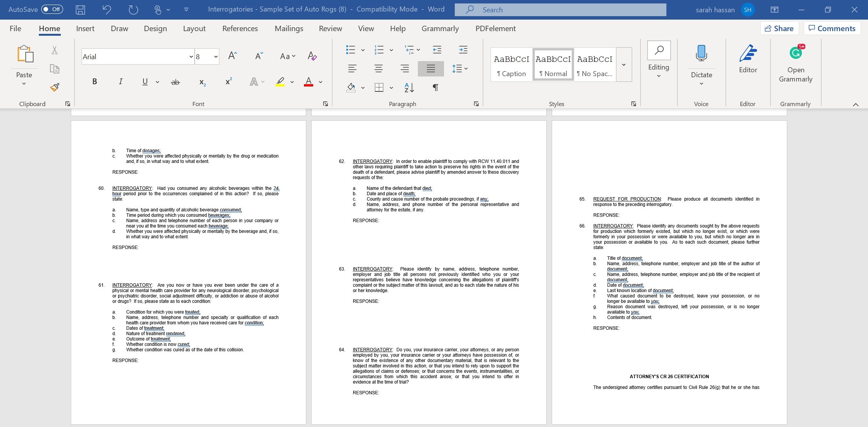Open the Dictate voice tool
This screenshot has width=868, height=427.
701,60
